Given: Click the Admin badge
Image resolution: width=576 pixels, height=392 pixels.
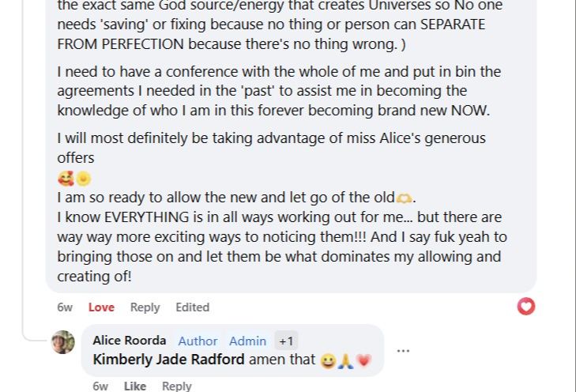Looking at the screenshot, I should pos(247,341).
